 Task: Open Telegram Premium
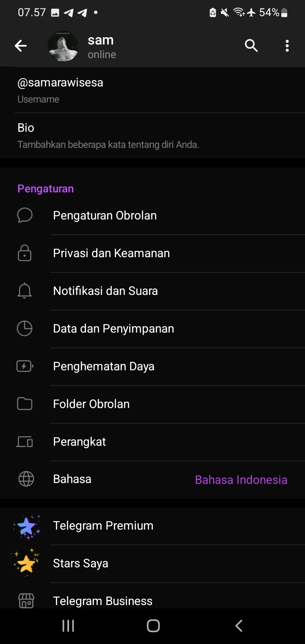coord(103,525)
